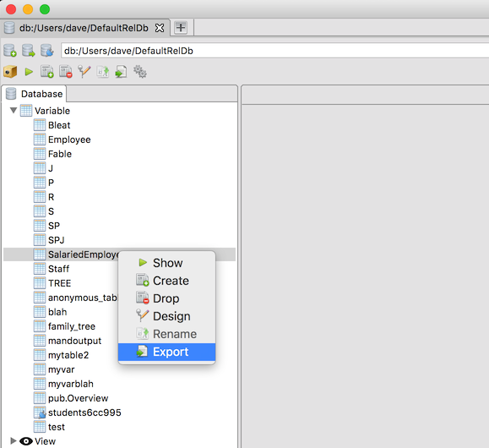Viewport: 489px width, 448px height.
Task: Click the new local database icon
Action: coord(10,51)
